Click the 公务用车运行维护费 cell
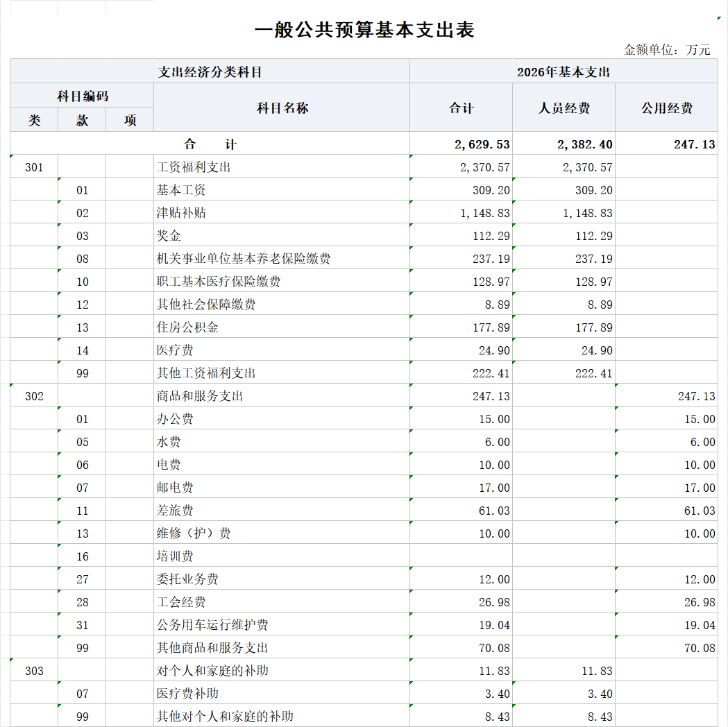The width and height of the screenshot is (728, 727). pyautogui.click(x=282, y=624)
